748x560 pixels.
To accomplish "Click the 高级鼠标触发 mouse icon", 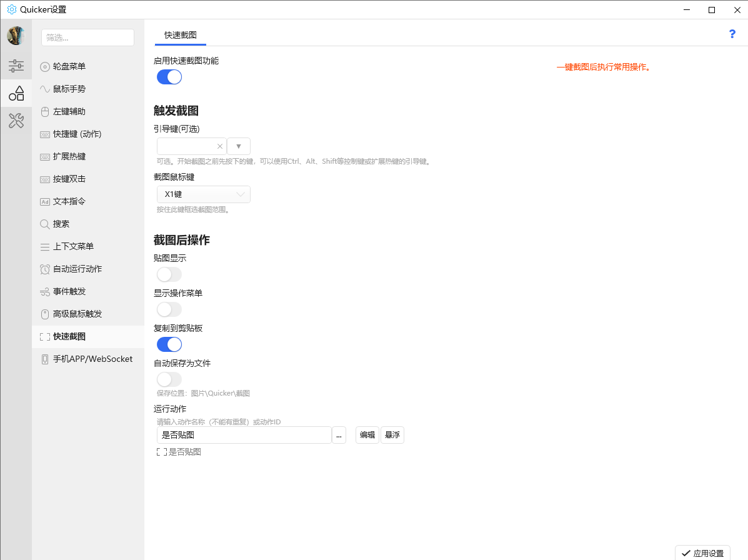I will [45, 314].
